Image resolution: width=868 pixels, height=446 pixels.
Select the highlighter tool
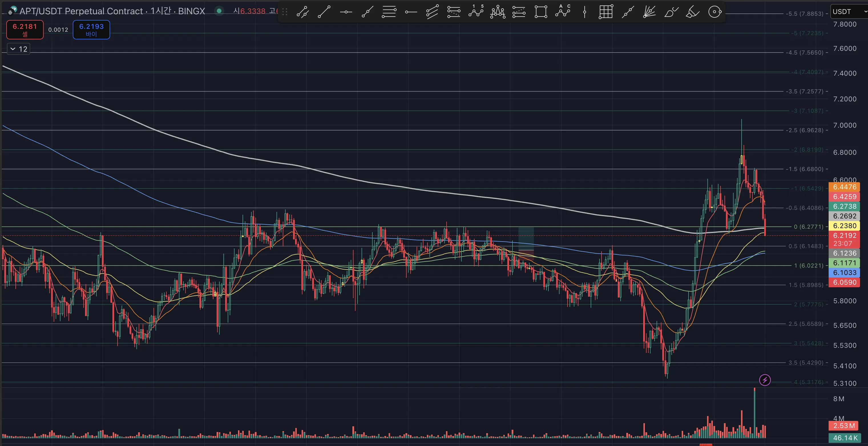click(x=693, y=12)
